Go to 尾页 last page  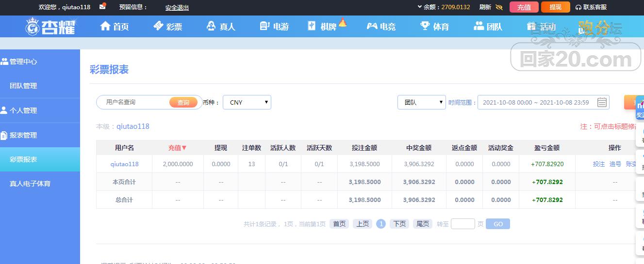click(423, 224)
